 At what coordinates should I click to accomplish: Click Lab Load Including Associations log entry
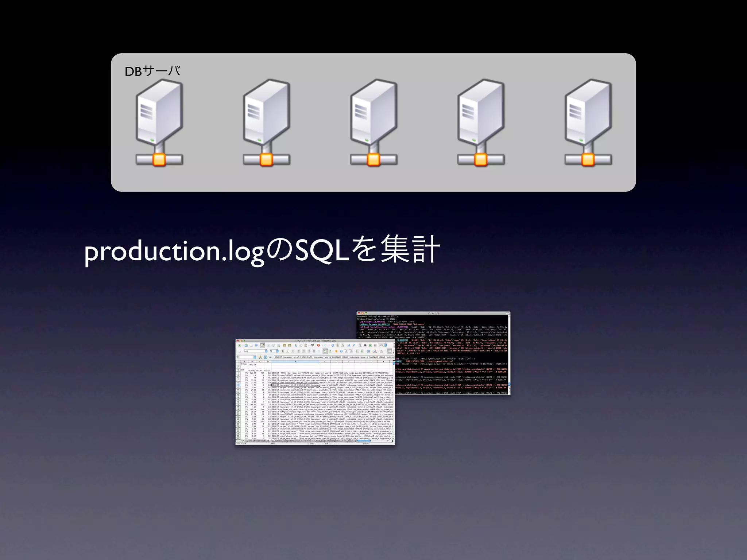click(x=384, y=327)
